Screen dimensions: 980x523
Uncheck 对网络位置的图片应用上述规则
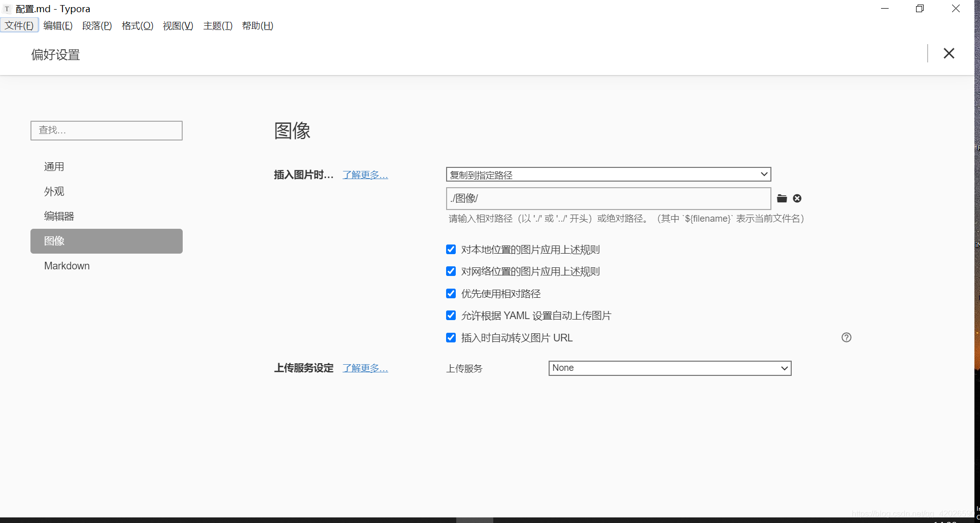[451, 271]
